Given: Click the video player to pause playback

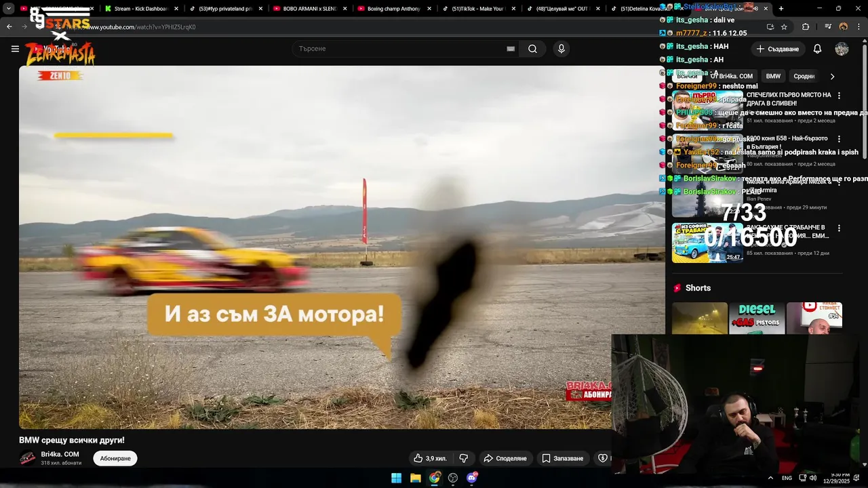Looking at the screenshot, I should (x=342, y=247).
